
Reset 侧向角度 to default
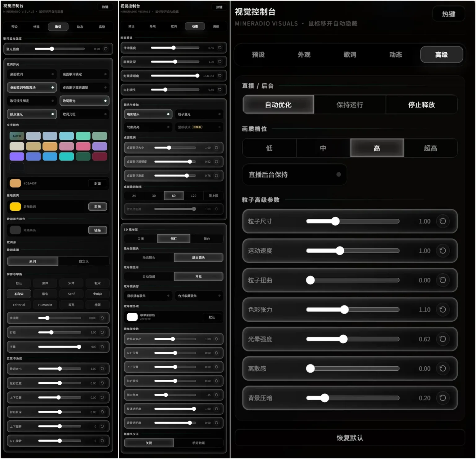click(x=216, y=395)
